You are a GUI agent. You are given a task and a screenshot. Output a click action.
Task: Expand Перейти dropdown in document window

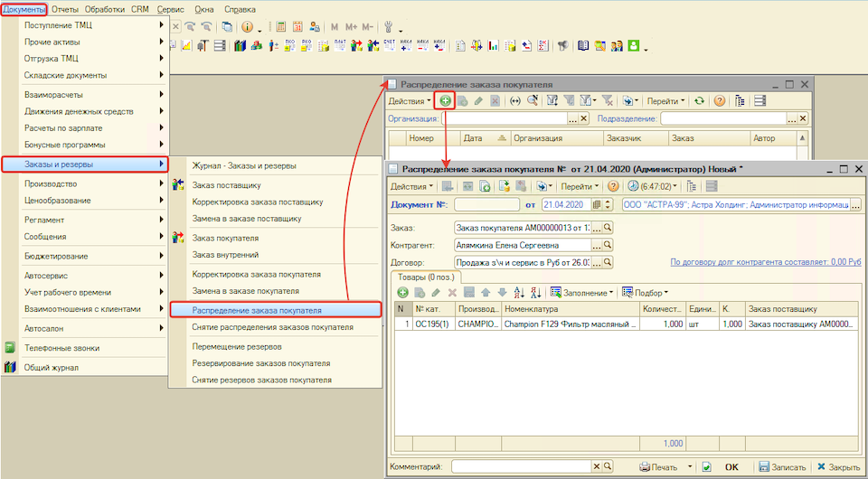pyautogui.click(x=580, y=186)
